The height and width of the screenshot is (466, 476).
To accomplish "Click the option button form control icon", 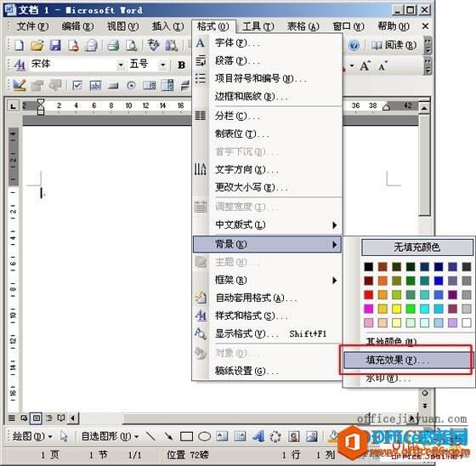I will 131,86.
